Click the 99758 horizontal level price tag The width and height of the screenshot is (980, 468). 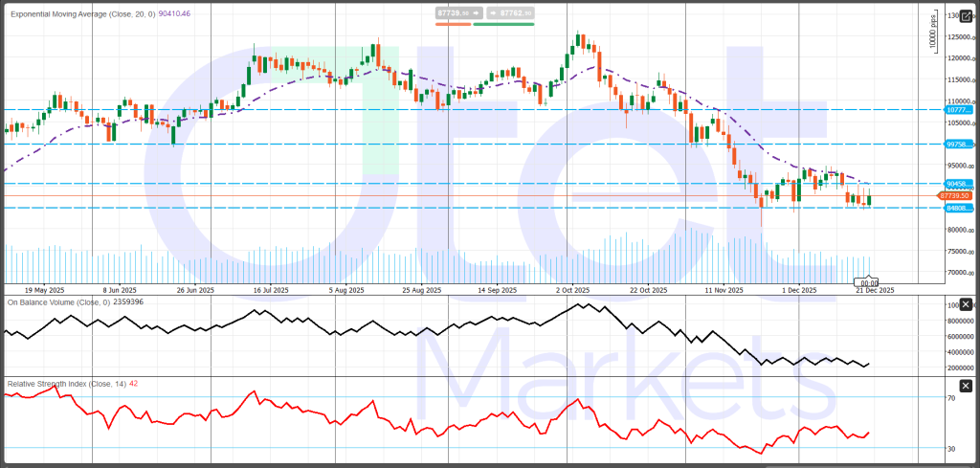click(958, 144)
